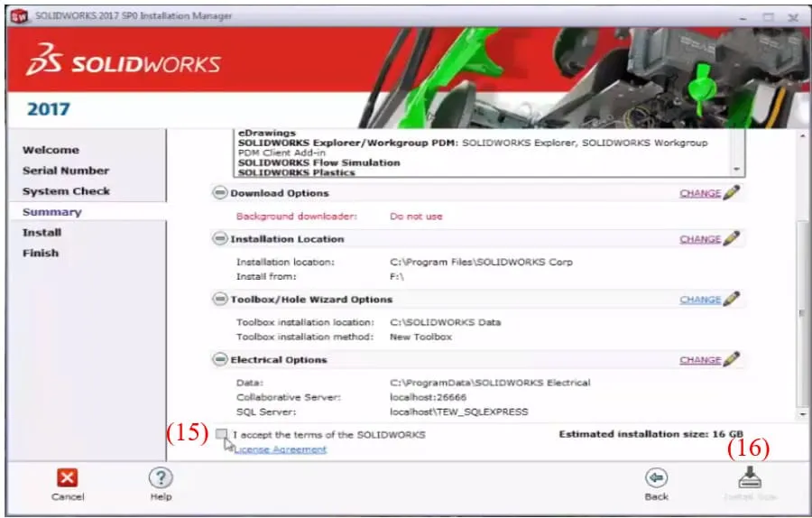The height and width of the screenshot is (518, 812).
Task: Select the Install step in sidebar
Action: pos(42,233)
